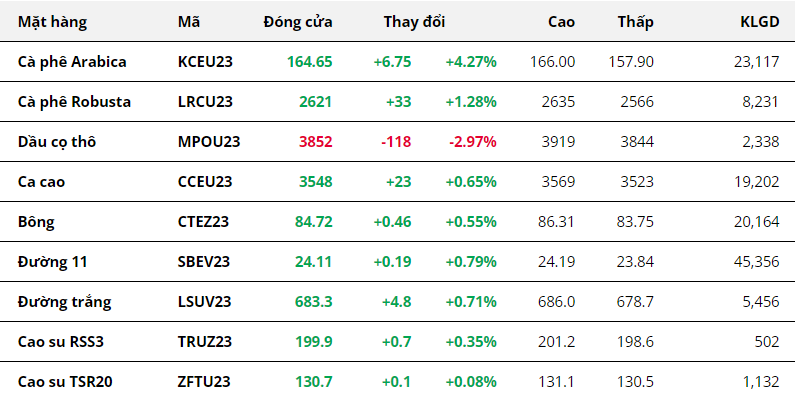Click the Thay đổi column header
The height and width of the screenshot is (401, 795).
[x=414, y=21]
